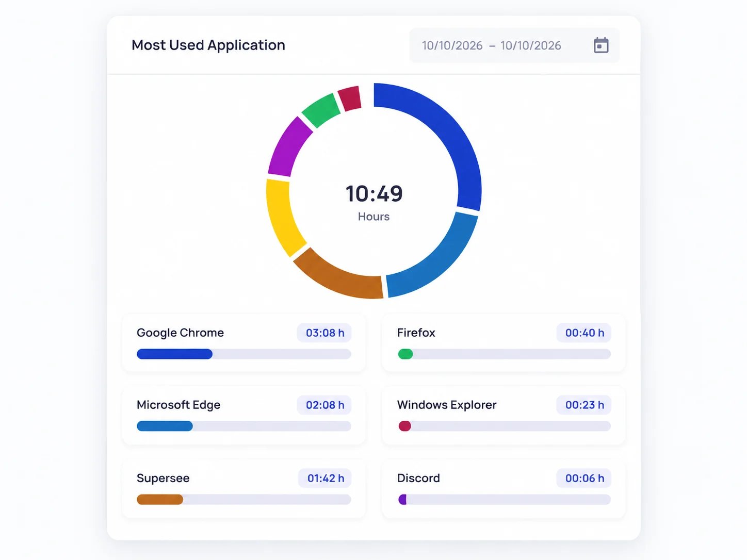Click the 00:23 h time badge

[584, 405]
